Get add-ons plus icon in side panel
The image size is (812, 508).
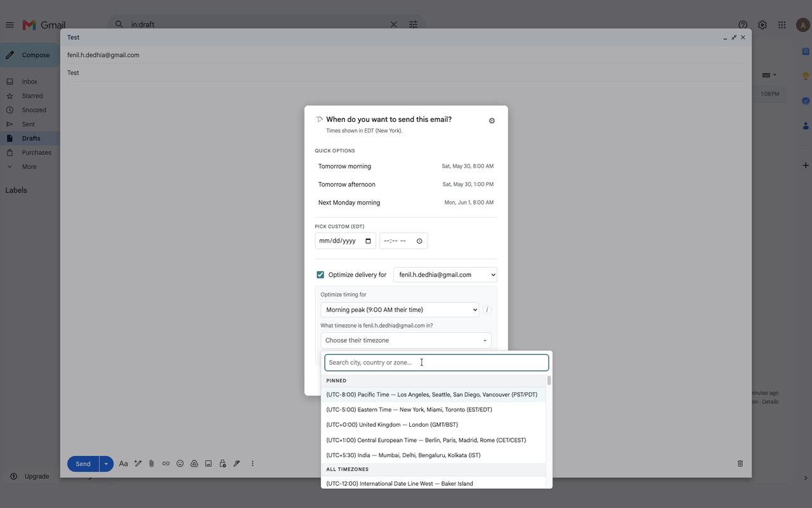pos(806,165)
